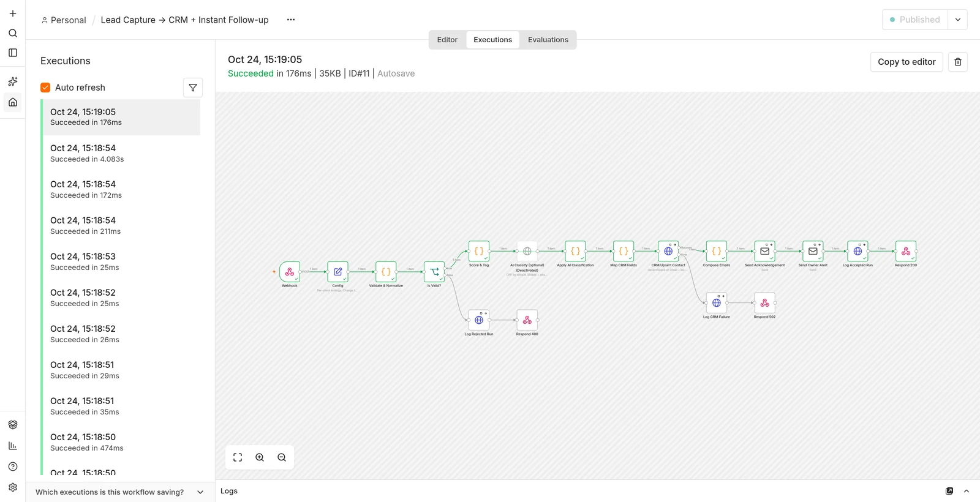Select the Respond 502 node
This screenshot has width=980, height=502.
point(764,303)
